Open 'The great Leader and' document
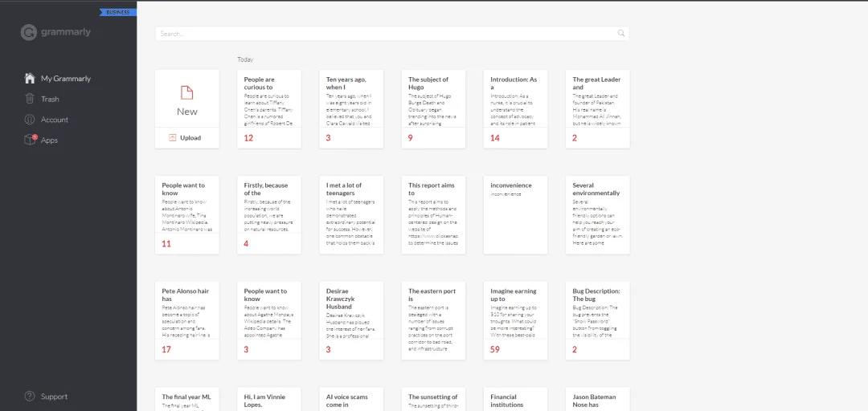 pyautogui.click(x=598, y=109)
